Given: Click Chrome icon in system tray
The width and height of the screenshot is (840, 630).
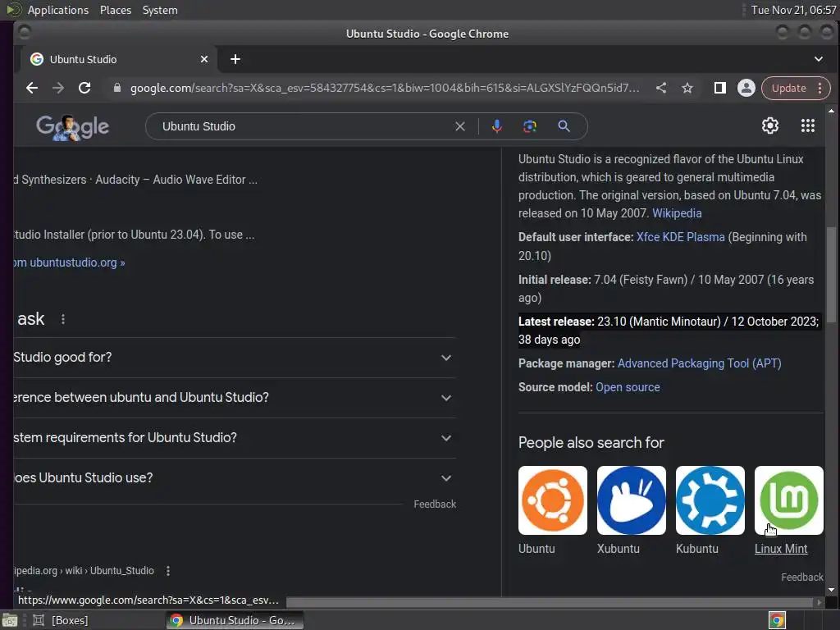Looking at the screenshot, I should click(777, 620).
